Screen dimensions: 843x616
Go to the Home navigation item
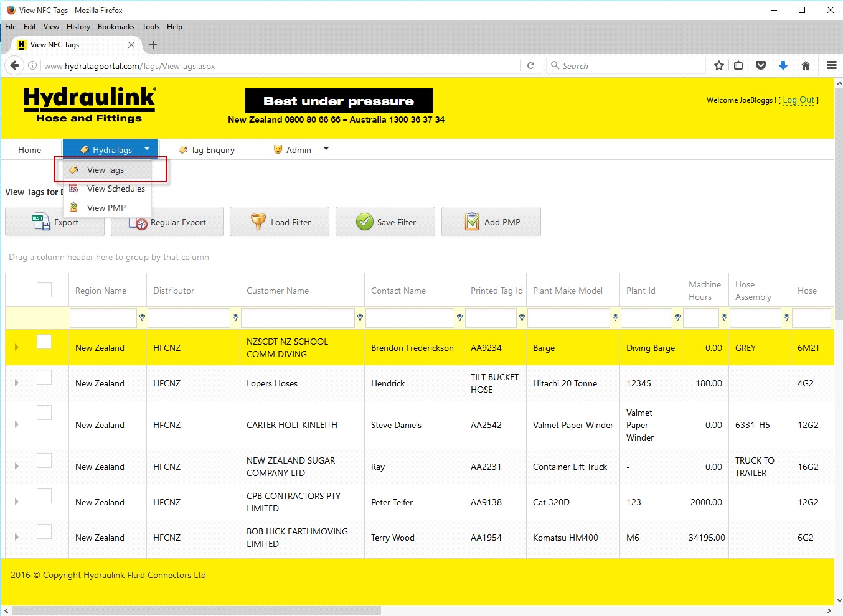(x=30, y=150)
